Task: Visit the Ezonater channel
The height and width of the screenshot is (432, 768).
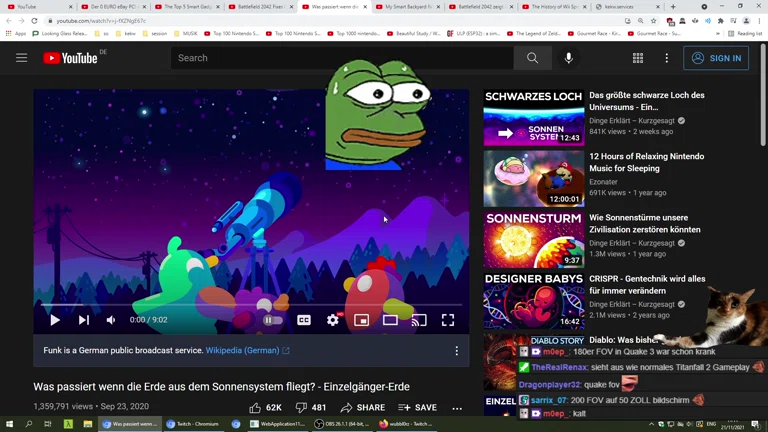Action: (603, 182)
